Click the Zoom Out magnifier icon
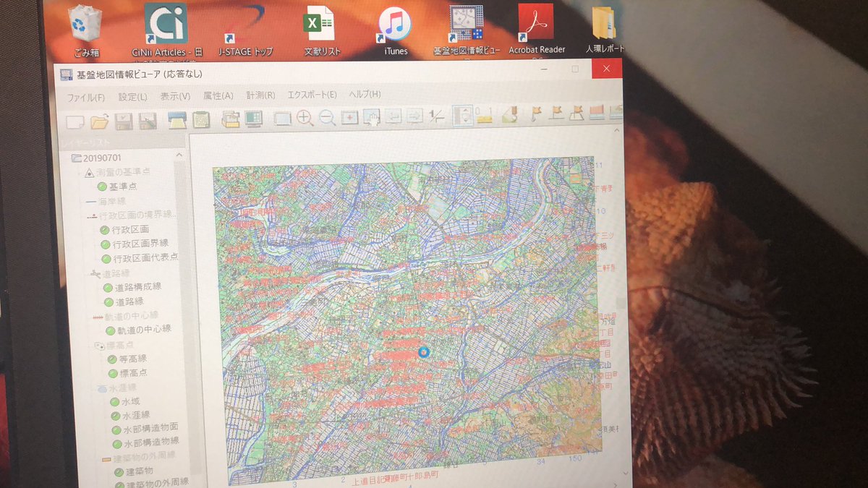Screen dimensions: 868x488 pos(328,119)
